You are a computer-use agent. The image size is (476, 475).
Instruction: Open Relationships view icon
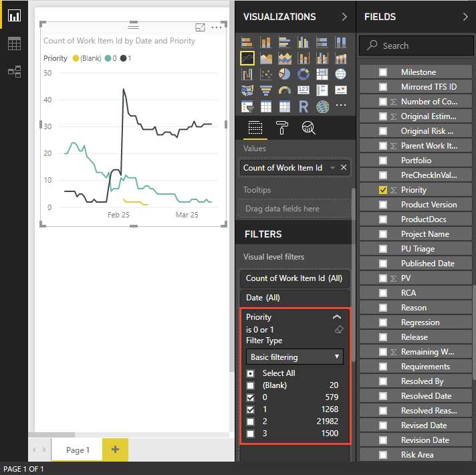[14, 72]
